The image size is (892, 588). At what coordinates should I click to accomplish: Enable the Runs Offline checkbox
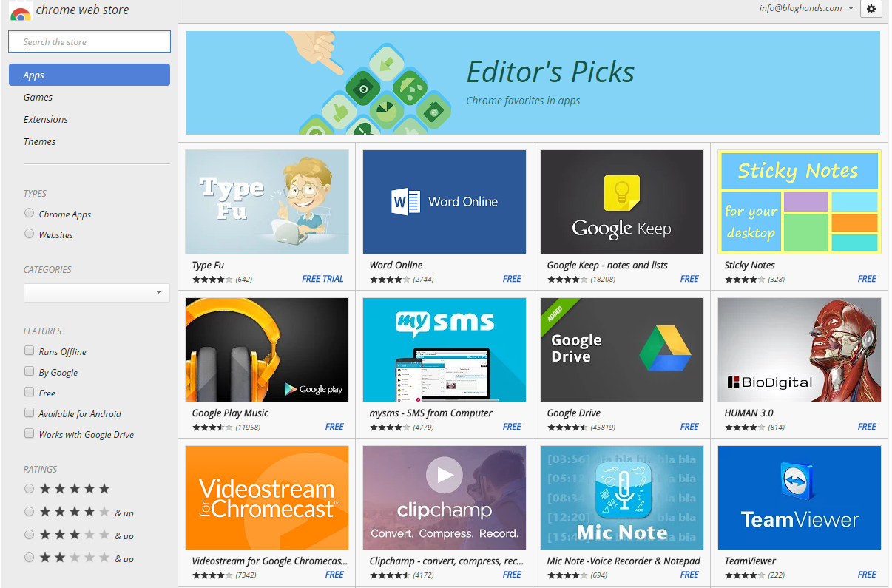30,351
